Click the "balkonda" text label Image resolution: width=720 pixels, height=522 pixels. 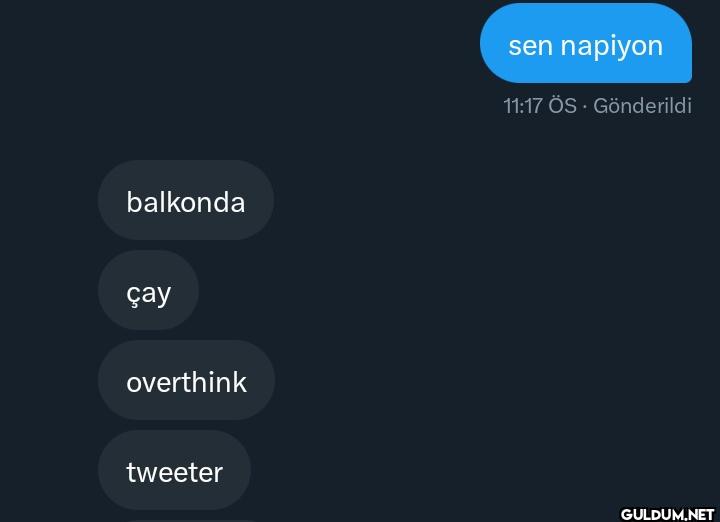pyautogui.click(x=186, y=202)
